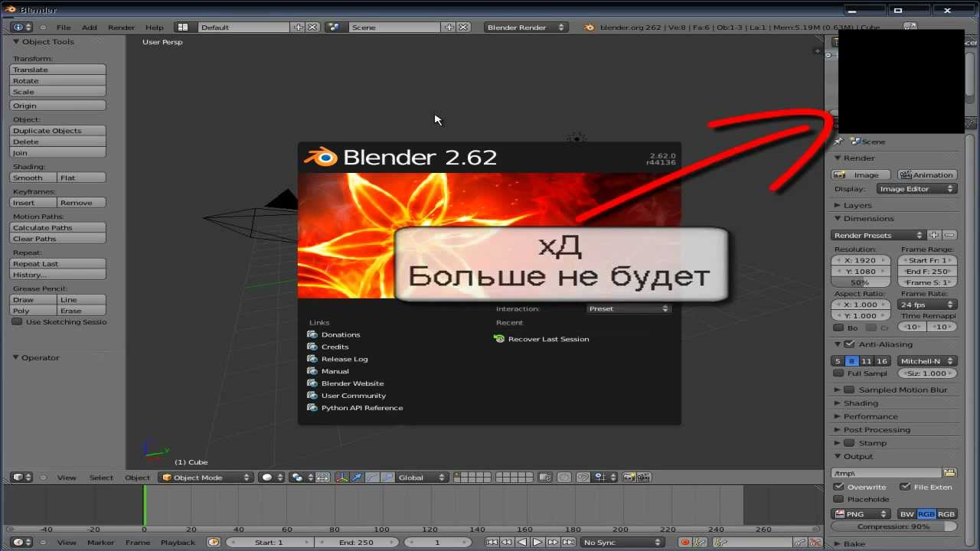This screenshot has height=551, width=980.
Task: Select 16 anti-aliasing samples
Action: point(882,361)
